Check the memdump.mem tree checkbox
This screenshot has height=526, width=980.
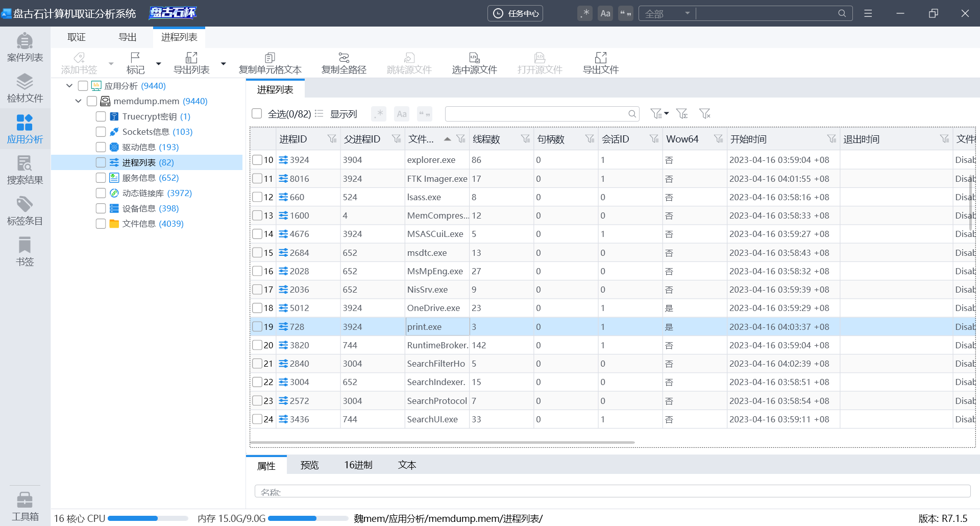92,101
